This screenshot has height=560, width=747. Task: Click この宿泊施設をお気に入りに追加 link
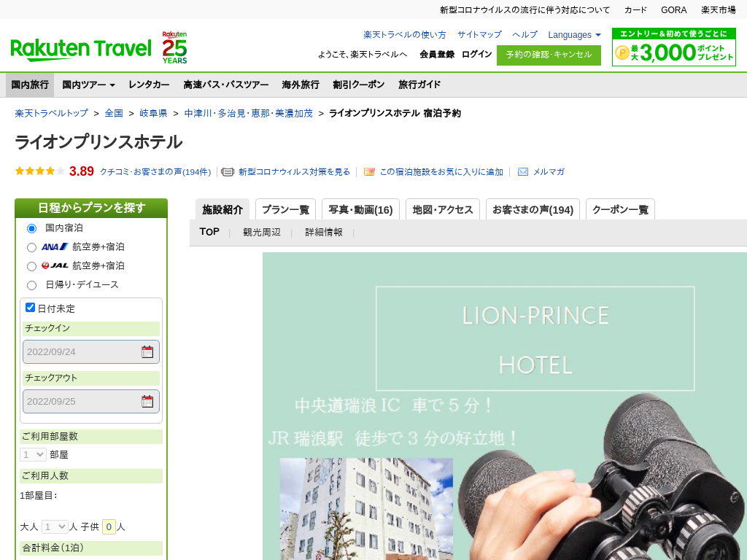[x=441, y=172]
